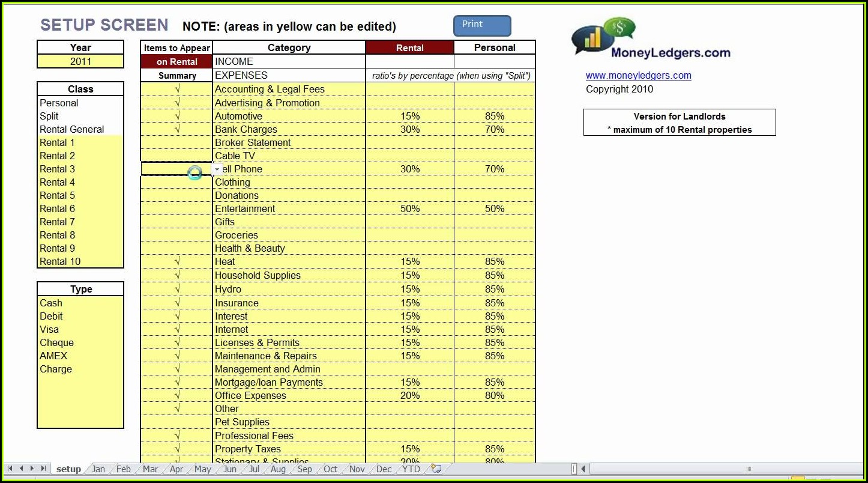Viewport: 868px width, 483px height.
Task: Switch to the Jan sheet tab
Action: point(98,469)
